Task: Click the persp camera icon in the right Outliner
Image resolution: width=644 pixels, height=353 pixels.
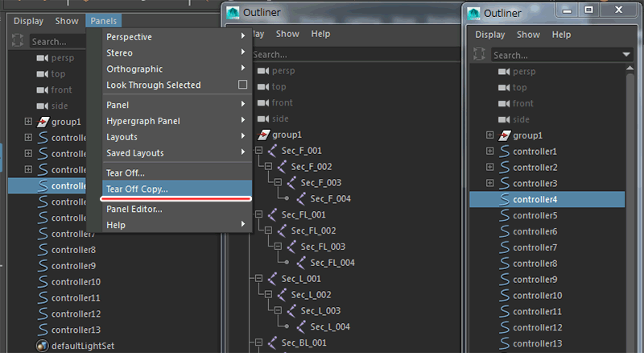Action: pyautogui.click(x=505, y=71)
